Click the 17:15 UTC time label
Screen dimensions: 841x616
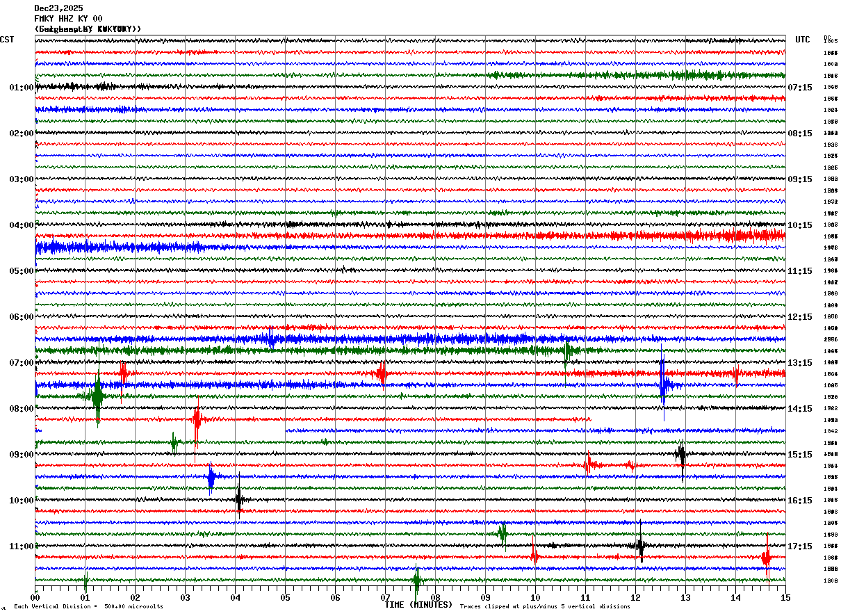pyautogui.click(x=801, y=546)
